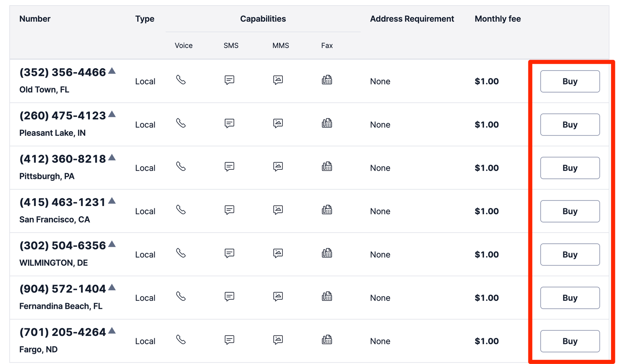Image resolution: width=617 pixels, height=364 pixels.
Task: Select the MMS icon for San Francisco number
Action: pos(278,210)
